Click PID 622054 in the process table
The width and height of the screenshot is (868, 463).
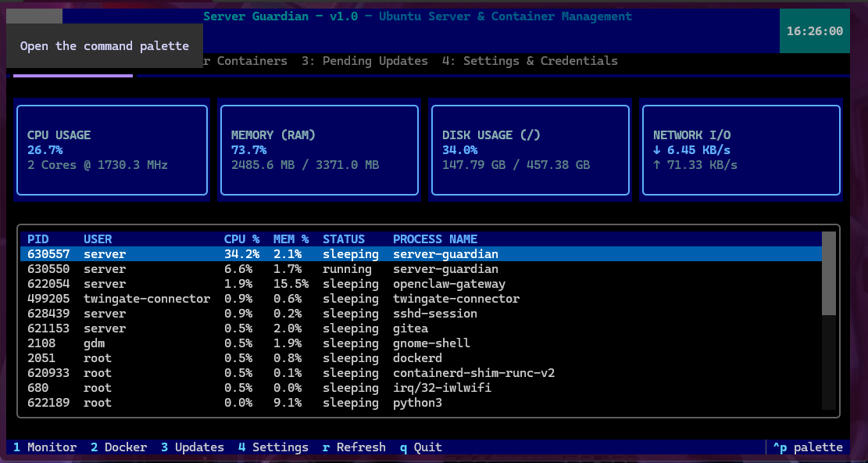pyautogui.click(x=48, y=284)
